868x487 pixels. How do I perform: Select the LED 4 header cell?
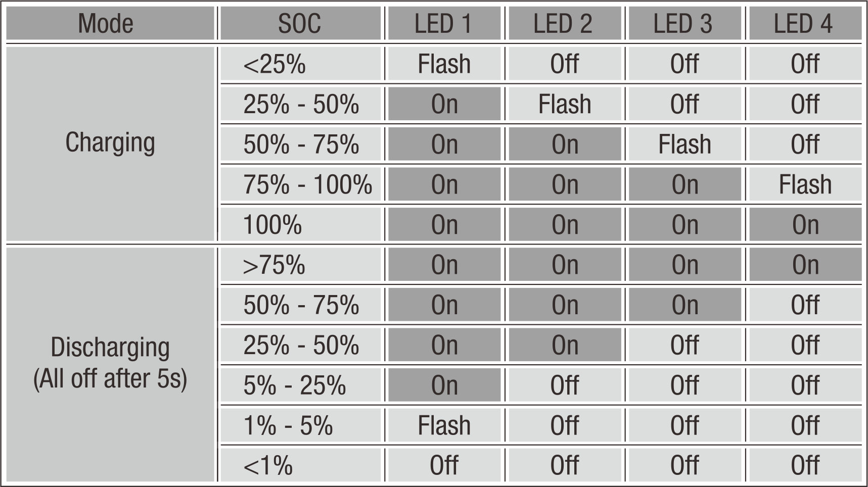[805, 23]
